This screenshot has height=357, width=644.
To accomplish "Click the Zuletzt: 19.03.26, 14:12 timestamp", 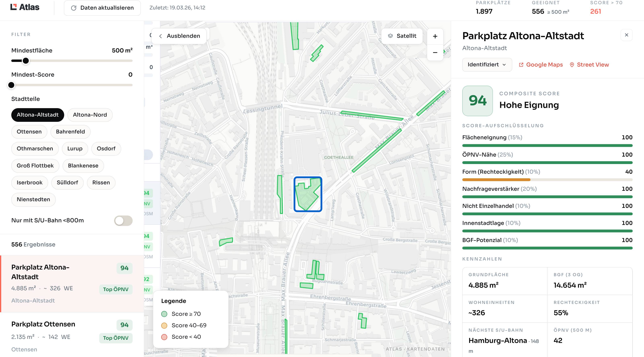I will coord(177,8).
